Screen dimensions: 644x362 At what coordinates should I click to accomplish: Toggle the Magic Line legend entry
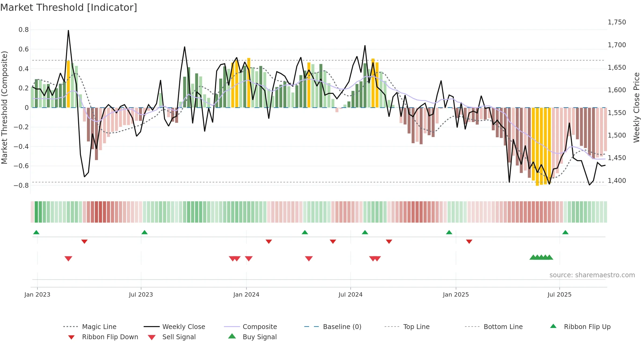pyautogui.click(x=90, y=327)
